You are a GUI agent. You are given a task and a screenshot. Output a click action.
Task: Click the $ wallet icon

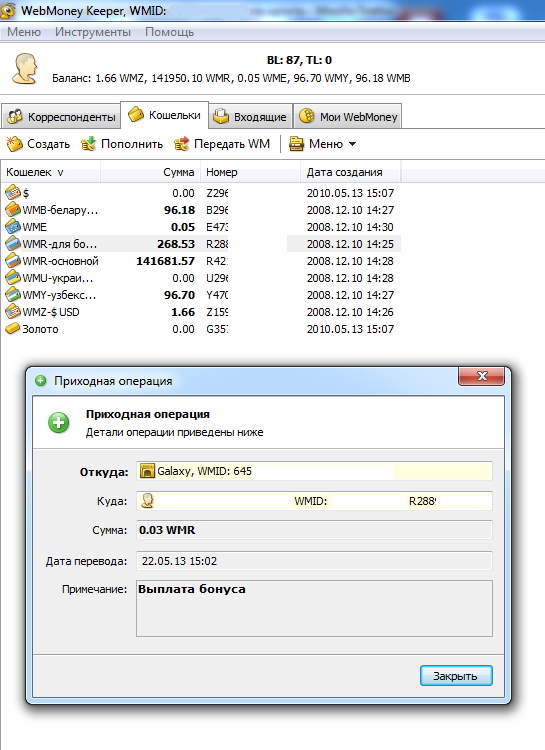click(x=13, y=193)
